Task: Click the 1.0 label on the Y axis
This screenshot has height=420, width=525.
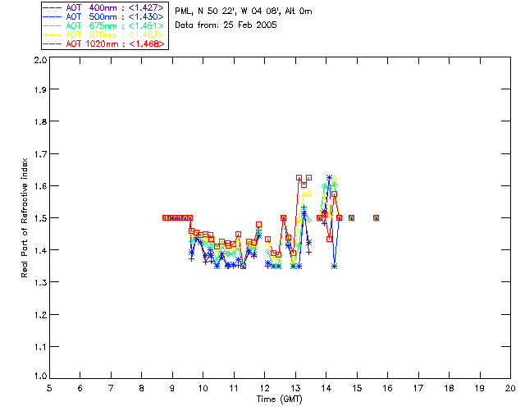Action: coord(40,376)
